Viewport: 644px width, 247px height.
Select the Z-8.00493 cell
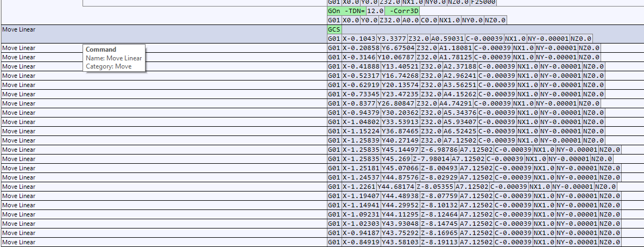tap(439, 168)
